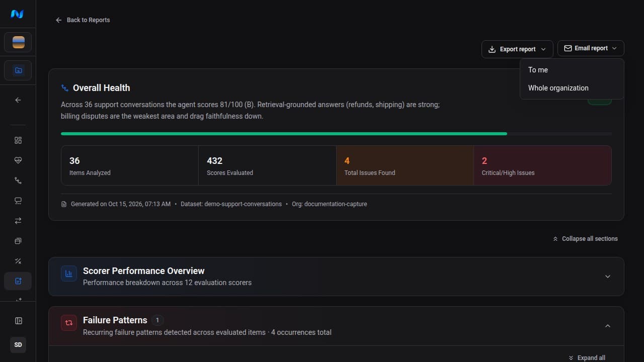Click the Scorer Performance bar chart icon
Screen dimensions: 644x362
(69, 274)
